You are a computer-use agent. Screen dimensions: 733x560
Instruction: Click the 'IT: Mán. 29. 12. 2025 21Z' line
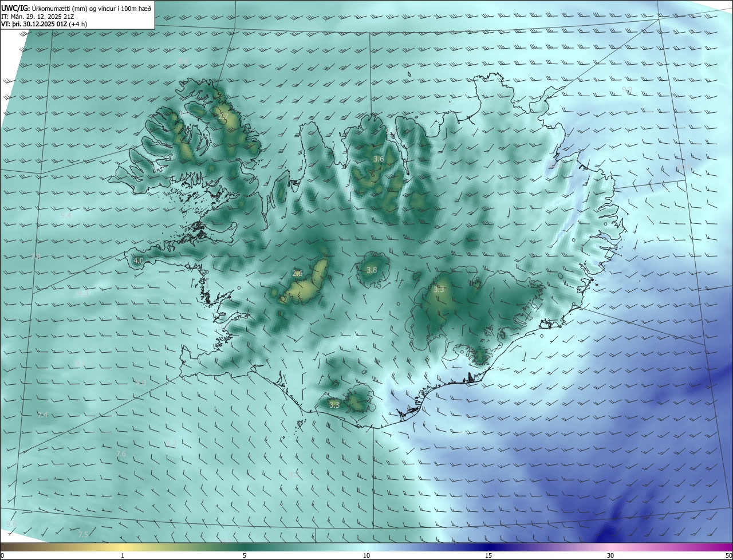39,17
